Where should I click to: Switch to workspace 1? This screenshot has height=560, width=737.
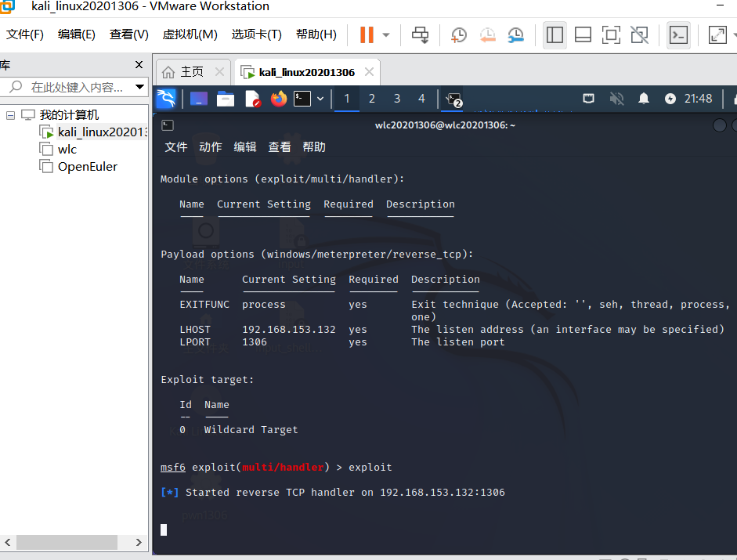coord(347,99)
